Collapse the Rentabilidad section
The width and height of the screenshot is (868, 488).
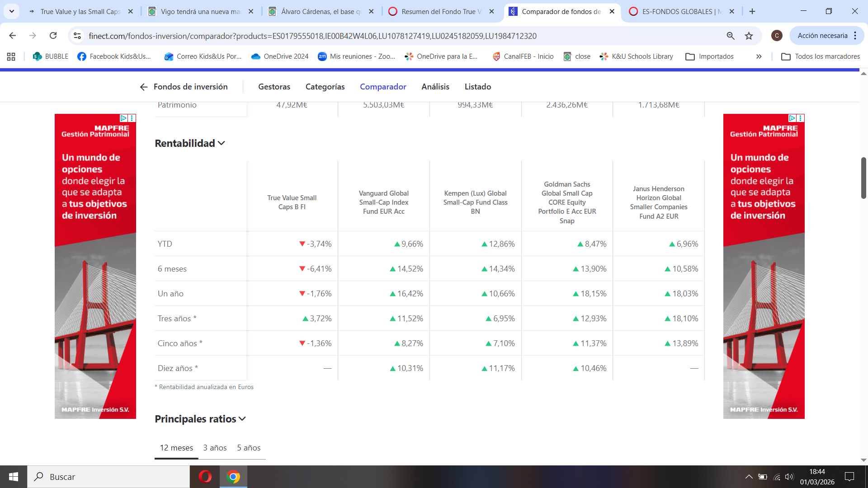(222, 143)
